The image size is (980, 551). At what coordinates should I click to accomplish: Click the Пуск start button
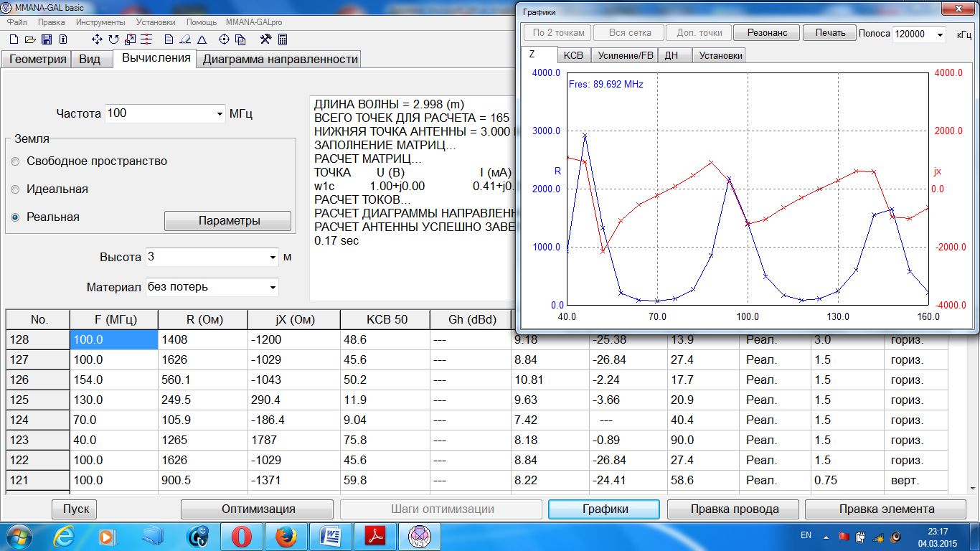coord(75,509)
